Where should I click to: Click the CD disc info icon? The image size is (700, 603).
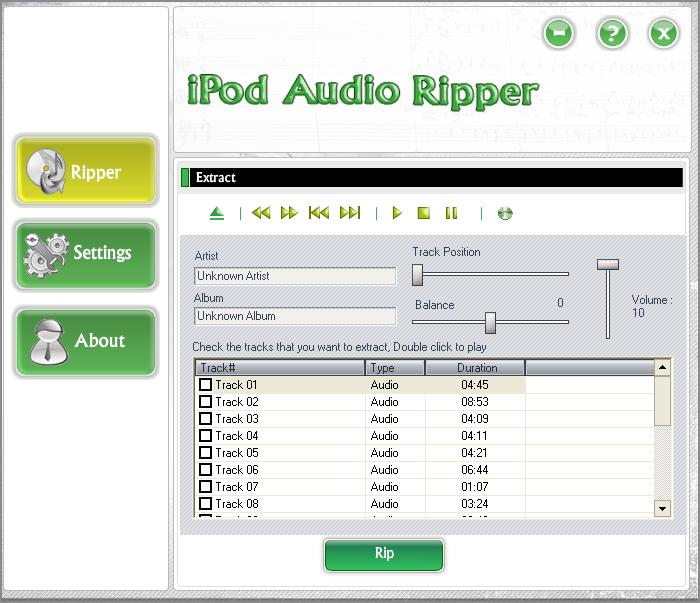point(505,213)
